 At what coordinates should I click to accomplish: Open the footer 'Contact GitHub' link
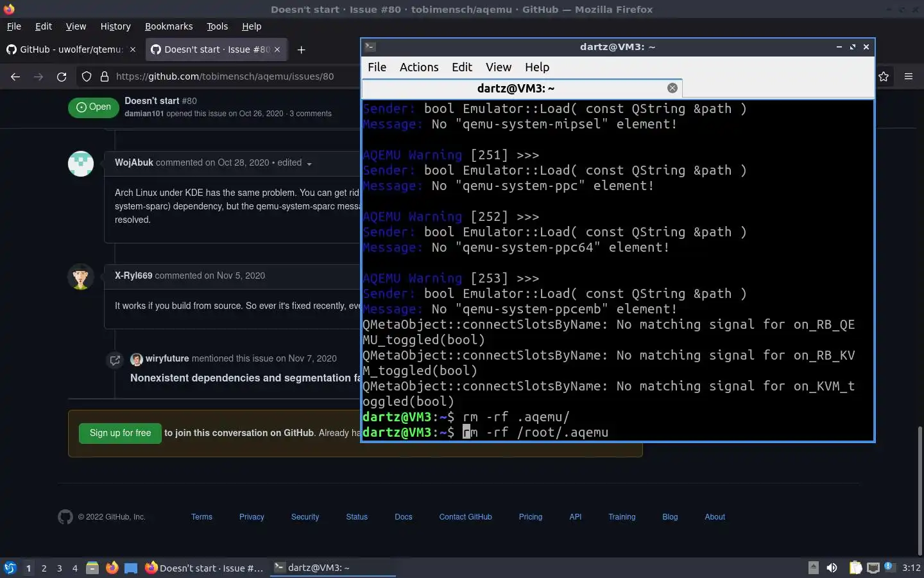click(465, 517)
